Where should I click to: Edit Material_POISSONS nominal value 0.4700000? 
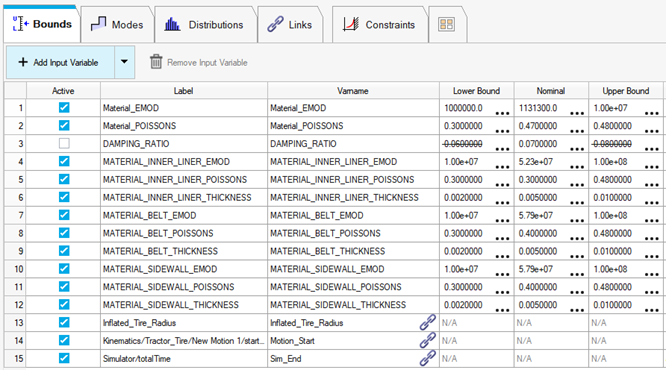(538, 126)
